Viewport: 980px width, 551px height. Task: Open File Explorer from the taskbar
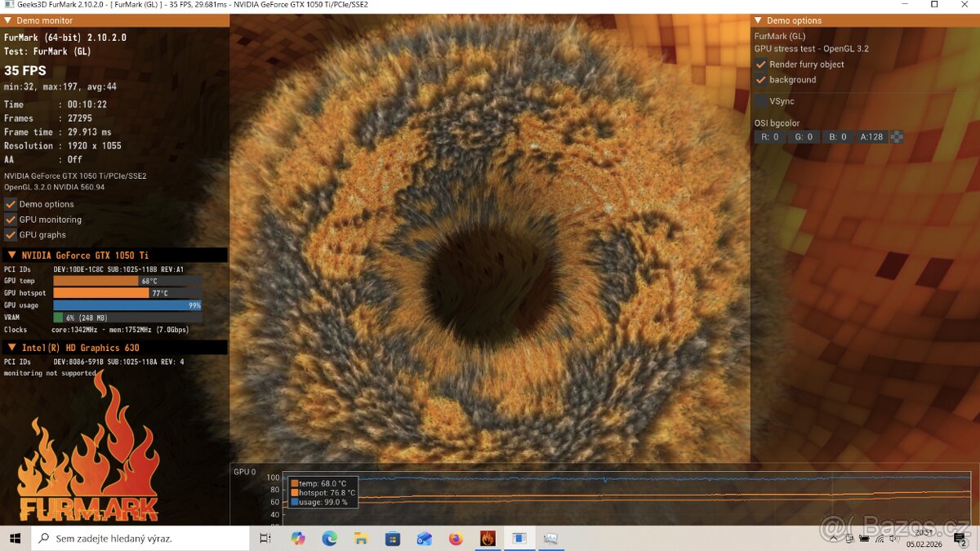361,539
